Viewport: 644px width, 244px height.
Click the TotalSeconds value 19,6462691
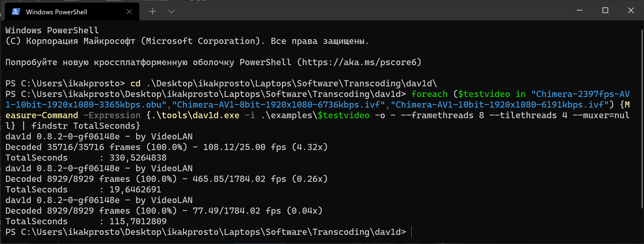pos(135,189)
